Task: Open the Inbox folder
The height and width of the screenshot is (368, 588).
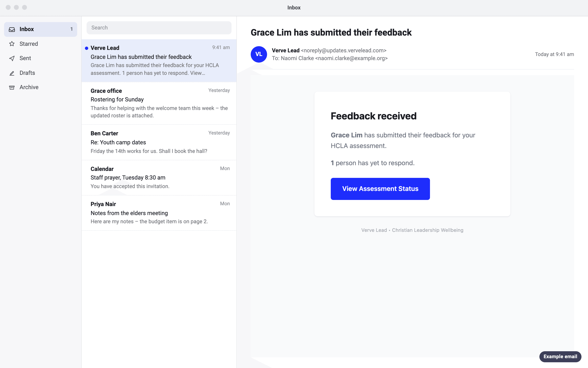Action: (41, 29)
